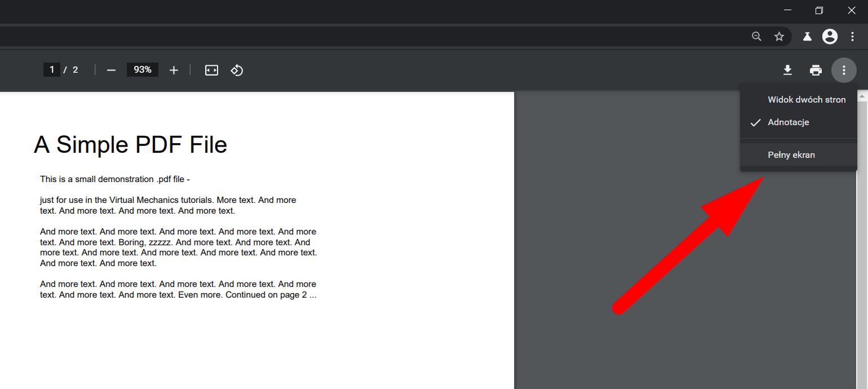This screenshot has height=389, width=868.
Task: Click the profile avatar icon
Action: click(x=829, y=36)
